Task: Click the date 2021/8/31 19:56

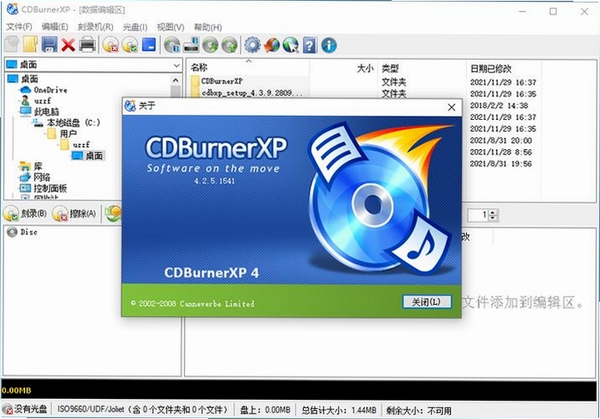Action: (x=501, y=163)
